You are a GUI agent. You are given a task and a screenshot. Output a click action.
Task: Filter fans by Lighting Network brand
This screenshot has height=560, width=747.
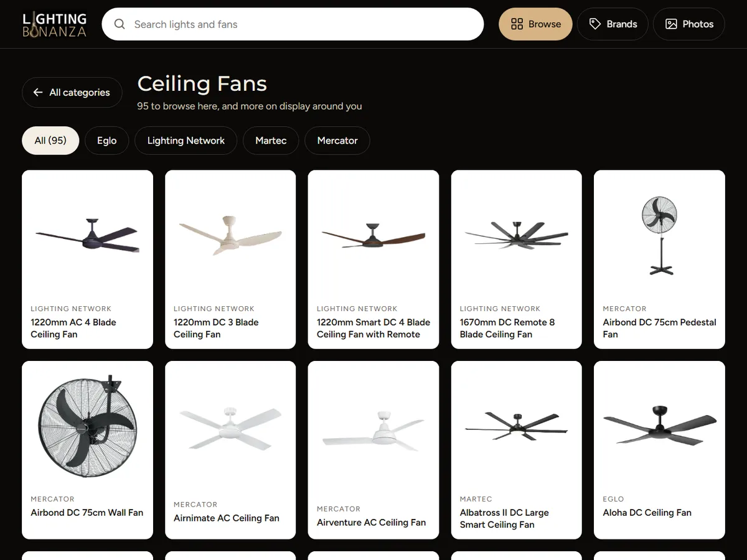[186, 141]
